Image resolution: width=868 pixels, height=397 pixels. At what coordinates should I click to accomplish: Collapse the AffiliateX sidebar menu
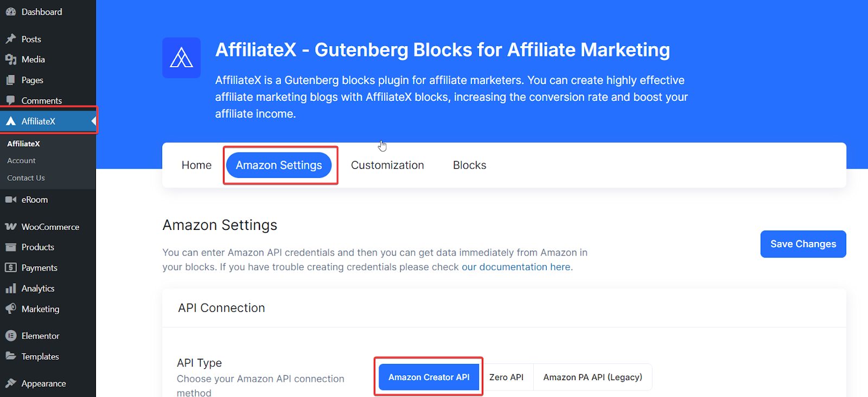(x=92, y=121)
